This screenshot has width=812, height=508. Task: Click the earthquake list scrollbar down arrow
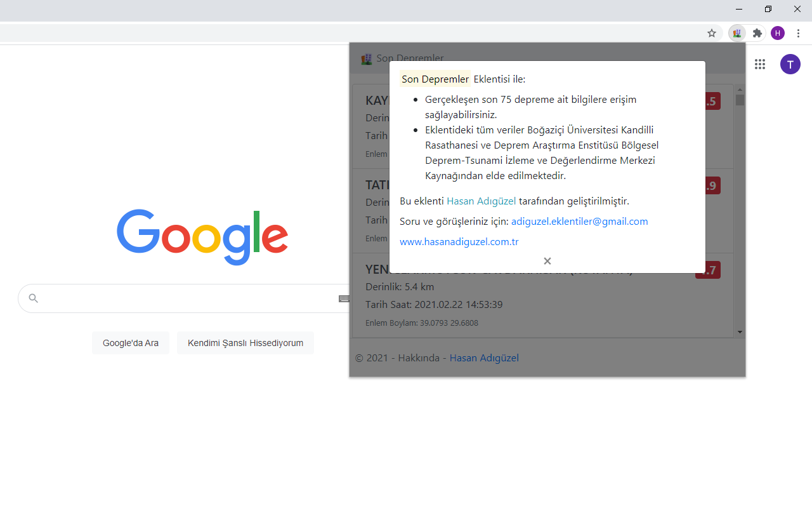point(740,332)
